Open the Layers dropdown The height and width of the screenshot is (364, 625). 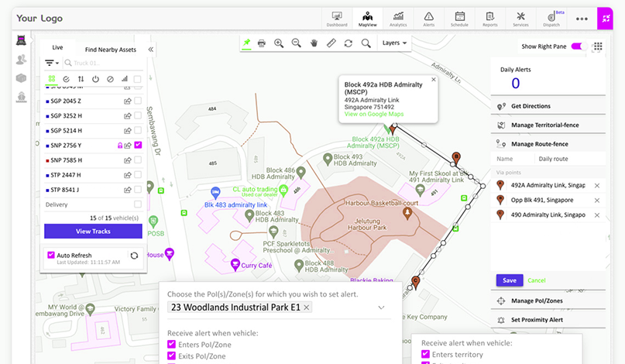click(x=395, y=43)
